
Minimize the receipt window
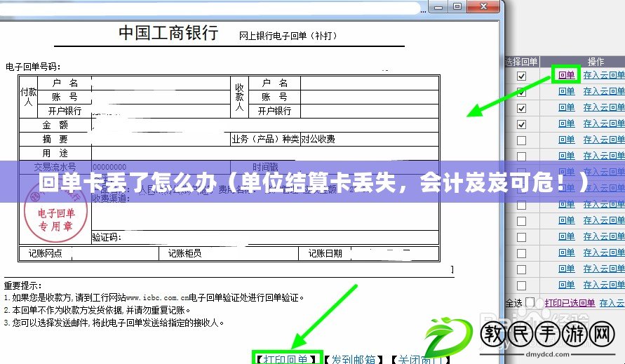(x=438, y=7)
